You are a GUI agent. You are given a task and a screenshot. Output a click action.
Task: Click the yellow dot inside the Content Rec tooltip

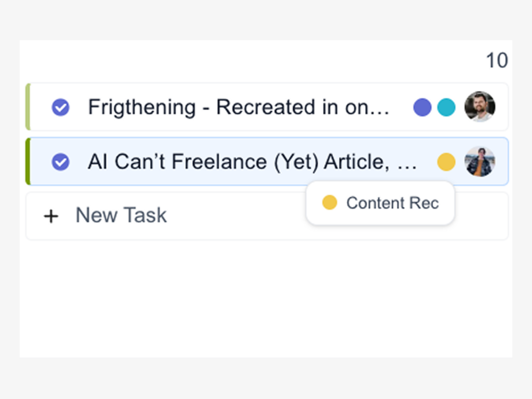pyautogui.click(x=329, y=203)
